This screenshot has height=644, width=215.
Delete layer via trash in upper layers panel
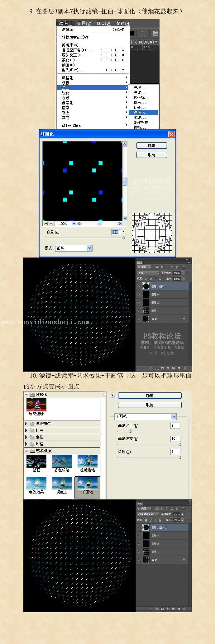click(x=184, y=368)
